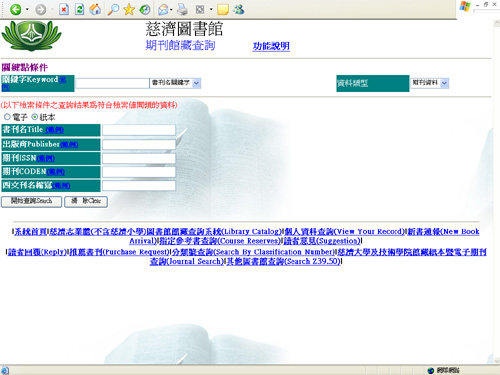The width and height of the screenshot is (500, 375).
Task: Open History with the clock icon
Action: click(x=145, y=9)
